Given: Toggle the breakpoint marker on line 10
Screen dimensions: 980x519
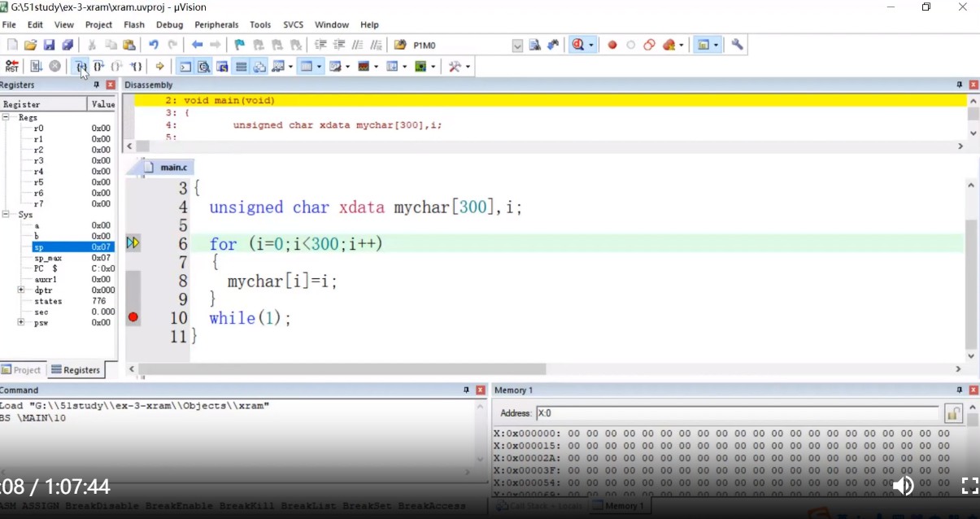Looking at the screenshot, I should pos(133,317).
